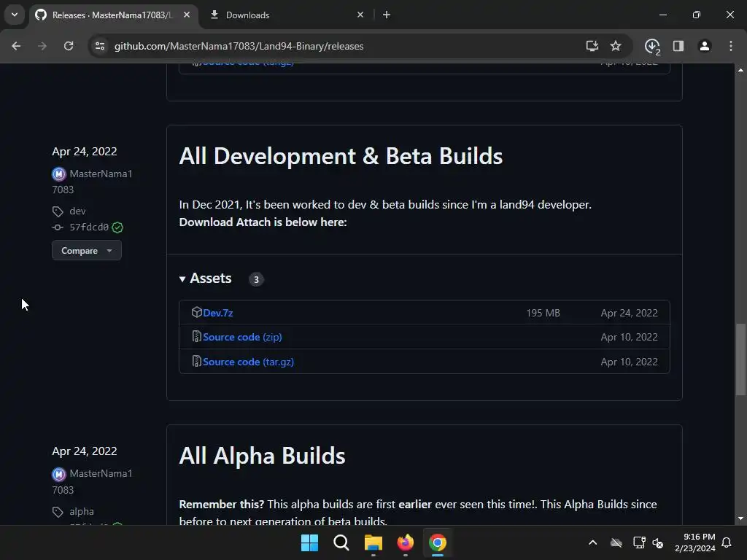Click MasterNama17083 avatar for dev release

point(58,174)
